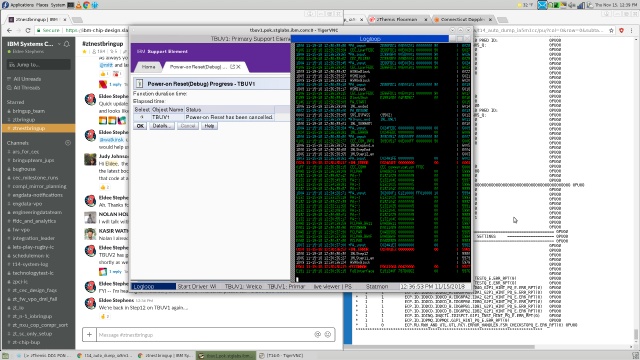Reload the page with browser refresh icon
This screenshot has height=360, width=640.
(x=28, y=30)
